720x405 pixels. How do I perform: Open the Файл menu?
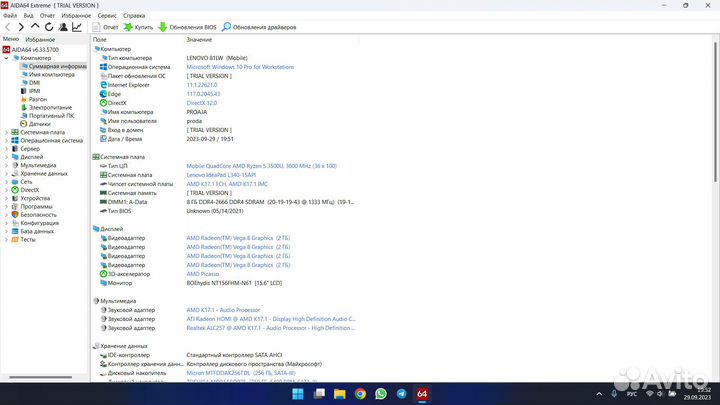pyautogui.click(x=10, y=16)
